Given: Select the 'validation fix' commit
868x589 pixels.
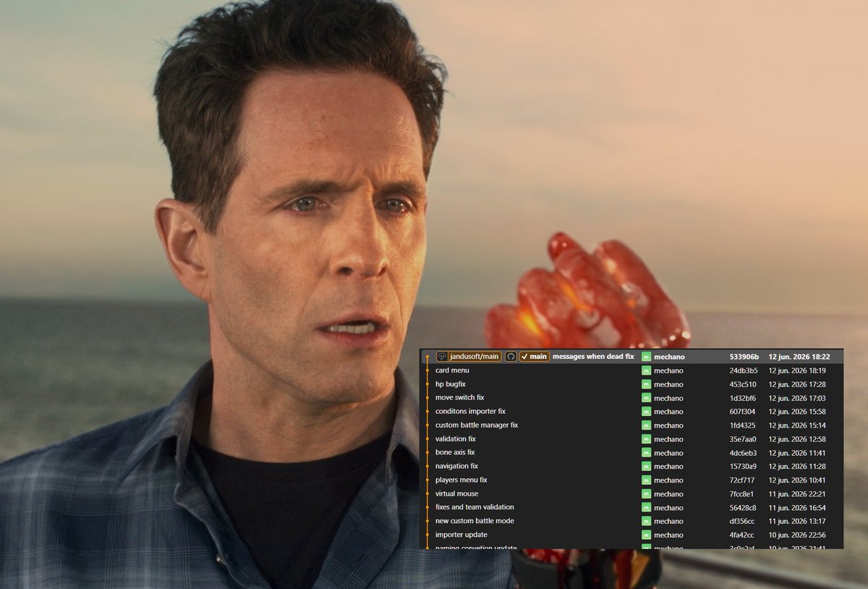Looking at the screenshot, I should click(x=456, y=439).
